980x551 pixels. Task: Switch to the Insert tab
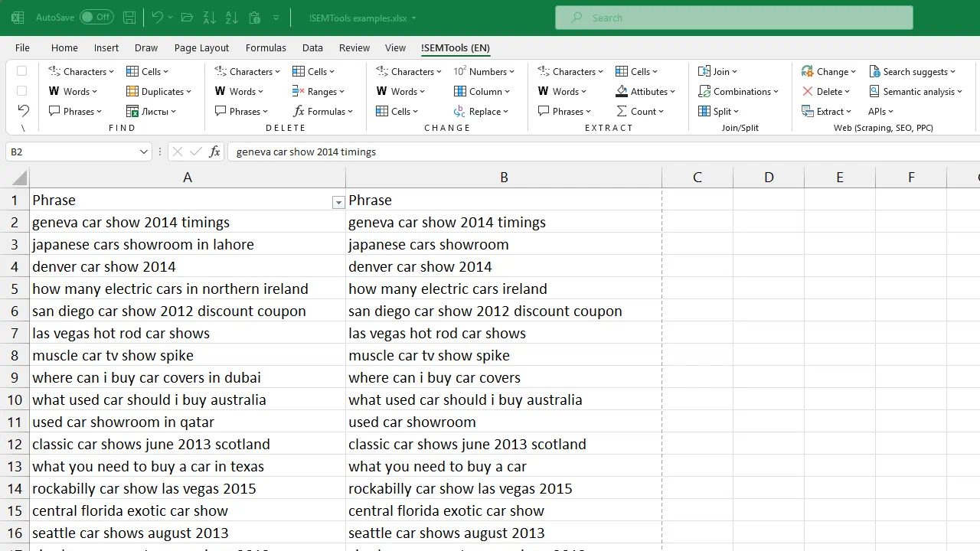(106, 47)
